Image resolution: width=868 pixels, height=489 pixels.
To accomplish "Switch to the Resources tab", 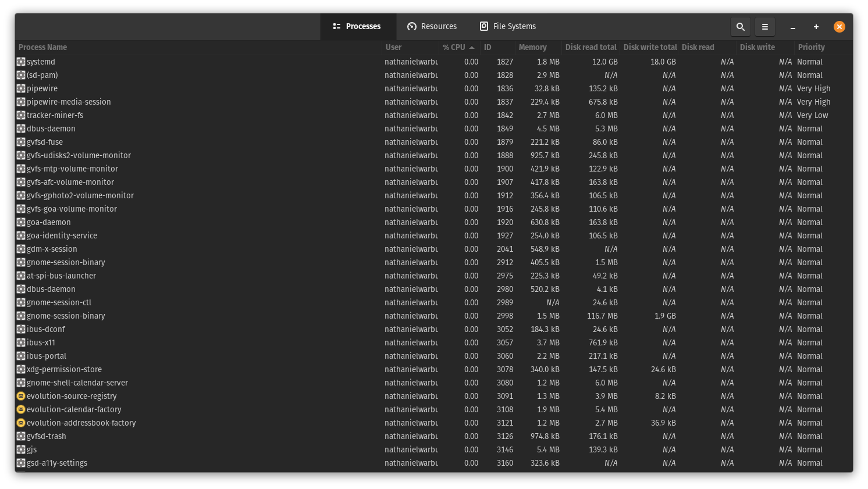I will (x=432, y=26).
